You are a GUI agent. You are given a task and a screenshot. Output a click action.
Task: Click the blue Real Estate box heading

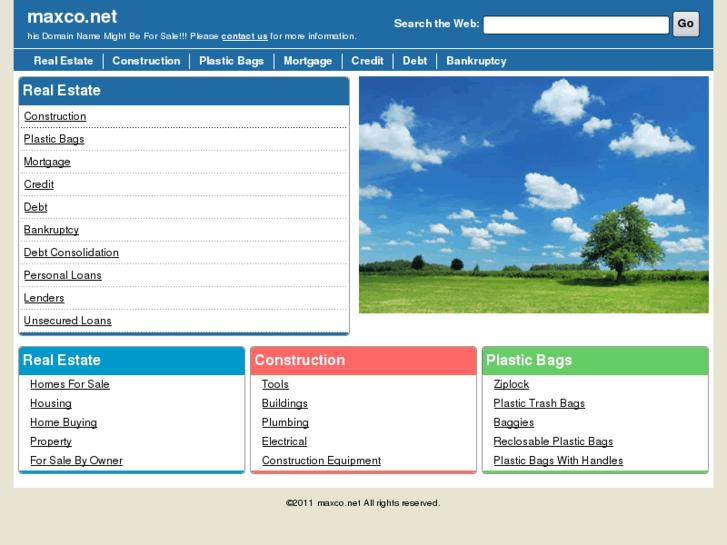132,360
